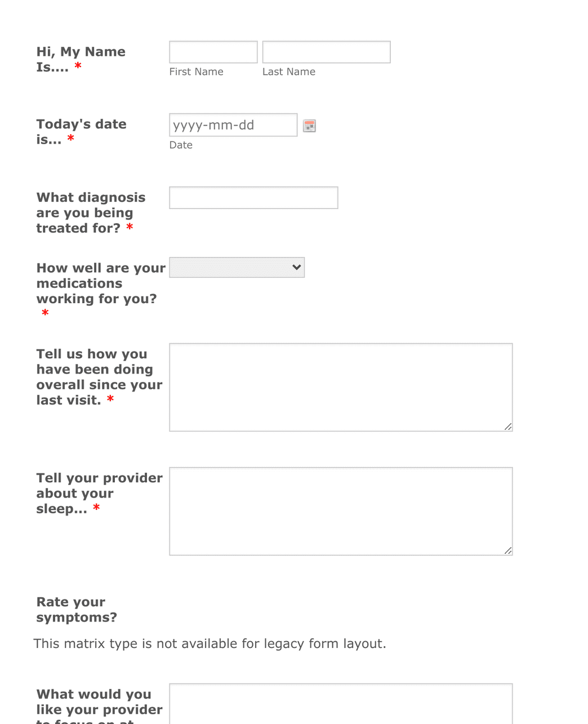The height and width of the screenshot is (724, 588).
Task: Click the 'Last Name' caption text
Action: tap(288, 72)
